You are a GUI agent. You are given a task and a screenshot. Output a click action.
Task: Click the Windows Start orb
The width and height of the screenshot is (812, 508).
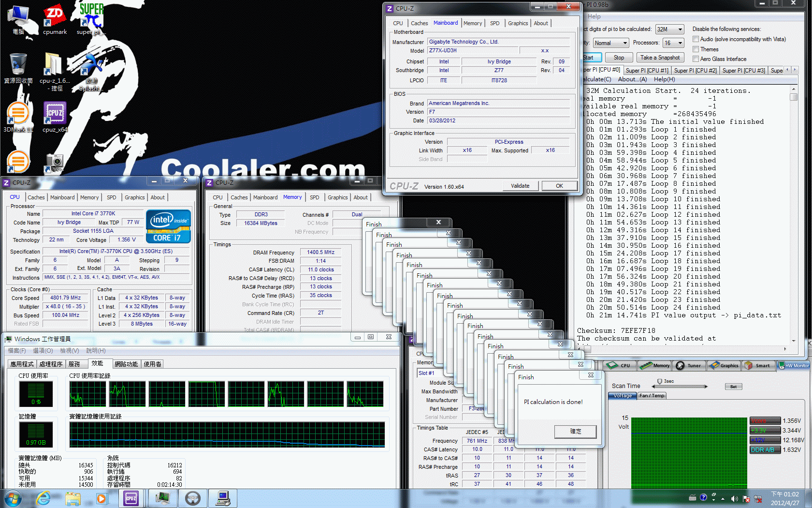tap(13, 498)
